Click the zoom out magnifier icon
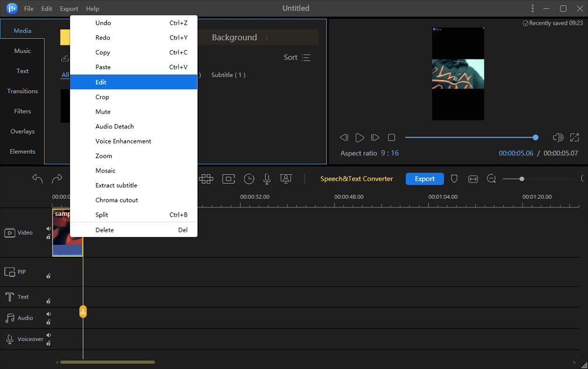This screenshot has width=588, height=369. (x=492, y=179)
